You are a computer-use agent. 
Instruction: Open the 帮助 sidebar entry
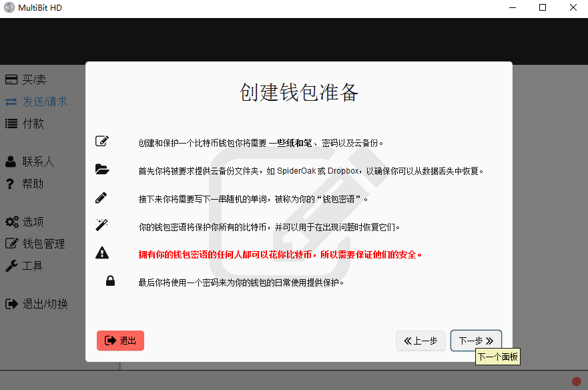(x=33, y=183)
